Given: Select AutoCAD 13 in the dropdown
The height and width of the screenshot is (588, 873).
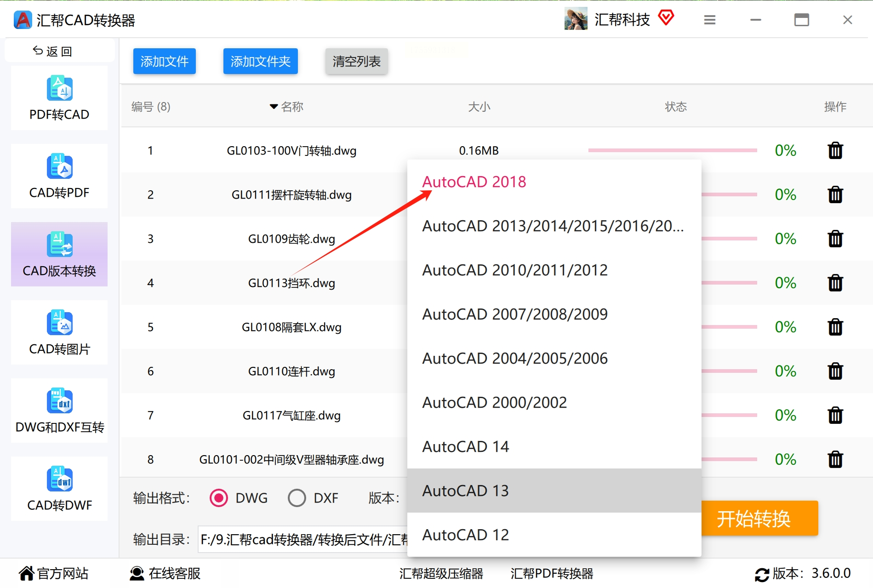Looking at the screenshot, I should (x=465, y=491).
